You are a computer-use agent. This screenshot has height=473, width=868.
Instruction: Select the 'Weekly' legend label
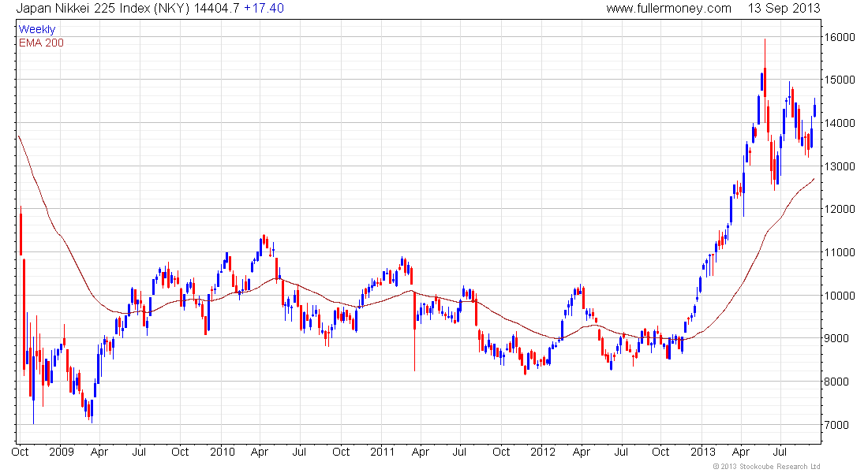point(37,29)
